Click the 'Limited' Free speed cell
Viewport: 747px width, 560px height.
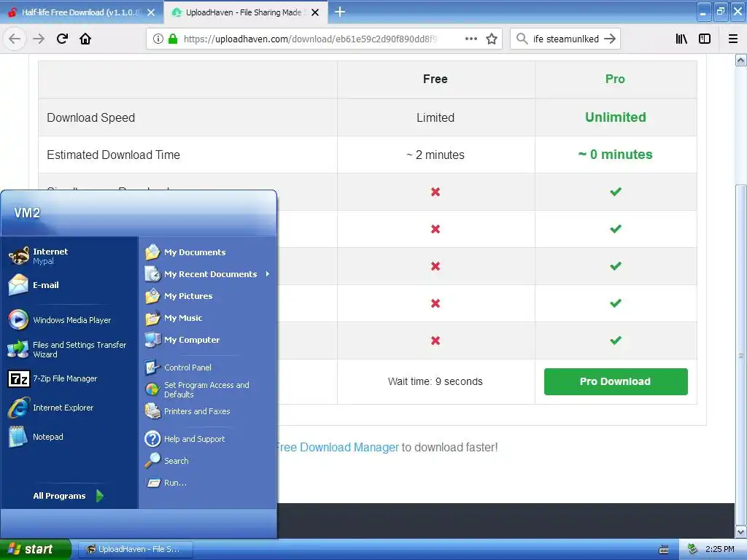tap(436, 117)
